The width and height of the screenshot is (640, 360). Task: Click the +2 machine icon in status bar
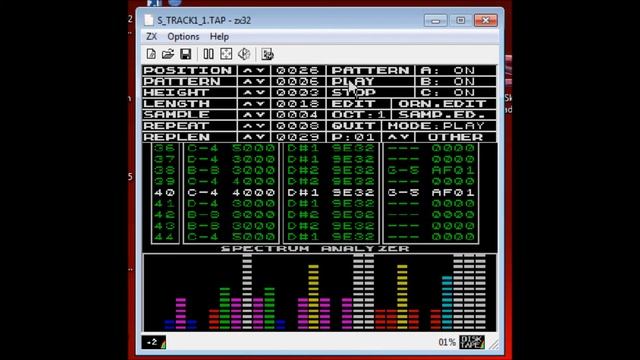pos(154,342)
